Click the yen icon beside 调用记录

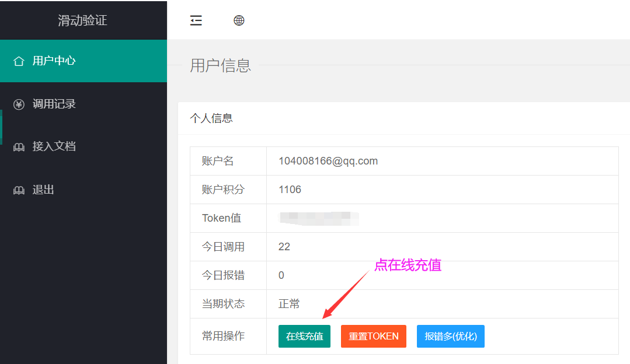pyautogui.click(x=19, y=104)
